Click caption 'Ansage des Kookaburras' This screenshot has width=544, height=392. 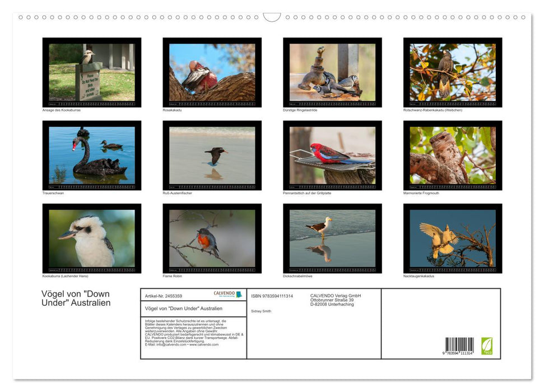pos(62,110)
